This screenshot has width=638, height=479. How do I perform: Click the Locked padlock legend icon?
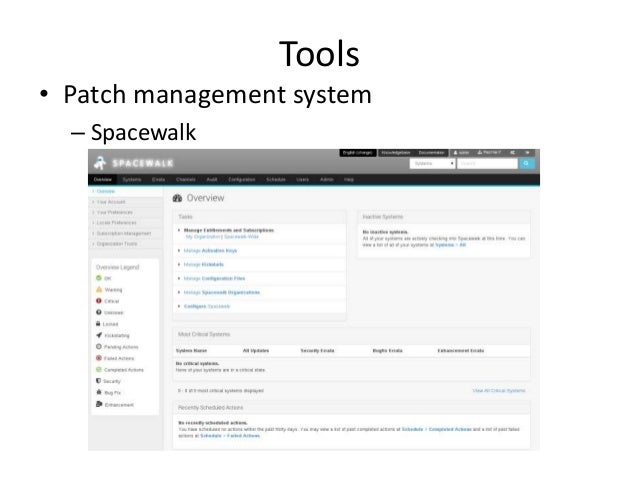(98, 324)
